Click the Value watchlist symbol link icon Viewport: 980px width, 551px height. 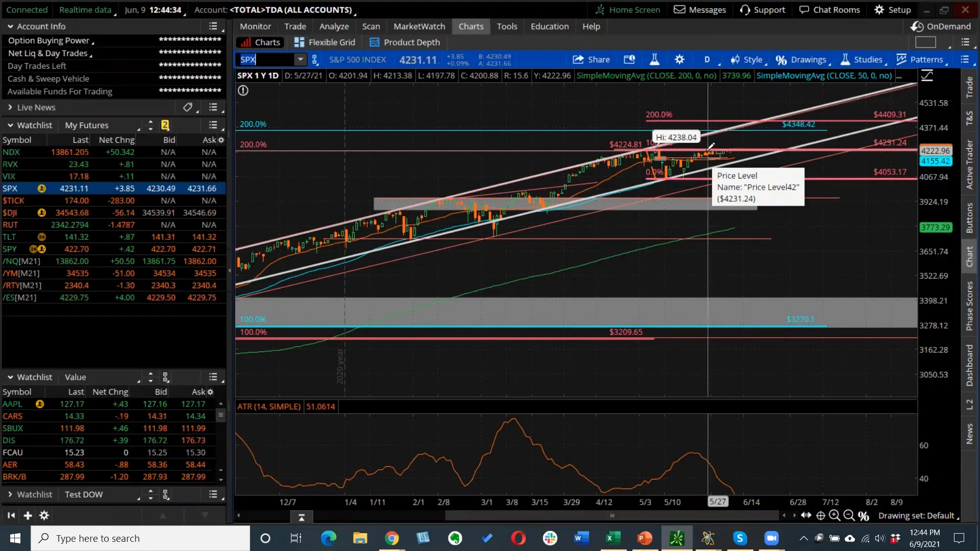tap(165, 377)
